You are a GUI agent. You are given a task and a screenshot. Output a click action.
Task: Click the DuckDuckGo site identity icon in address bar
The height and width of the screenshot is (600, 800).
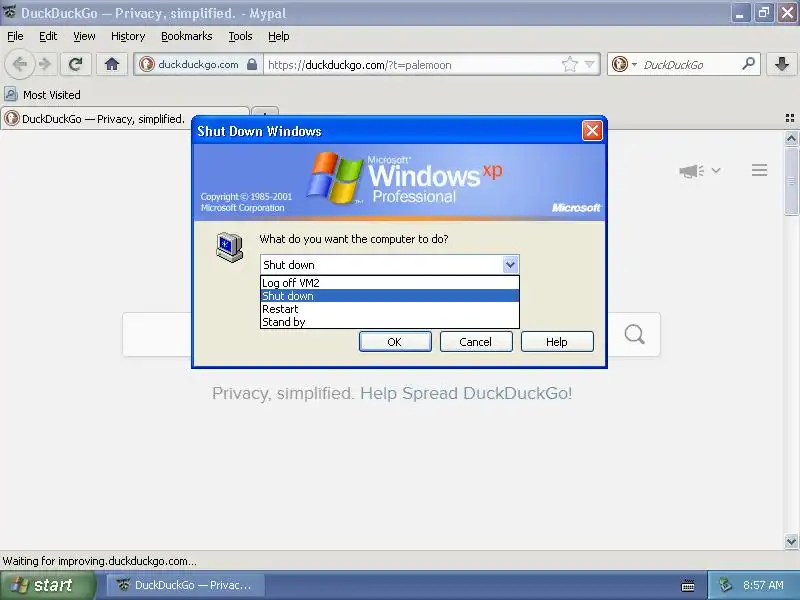tap(147, 64)
